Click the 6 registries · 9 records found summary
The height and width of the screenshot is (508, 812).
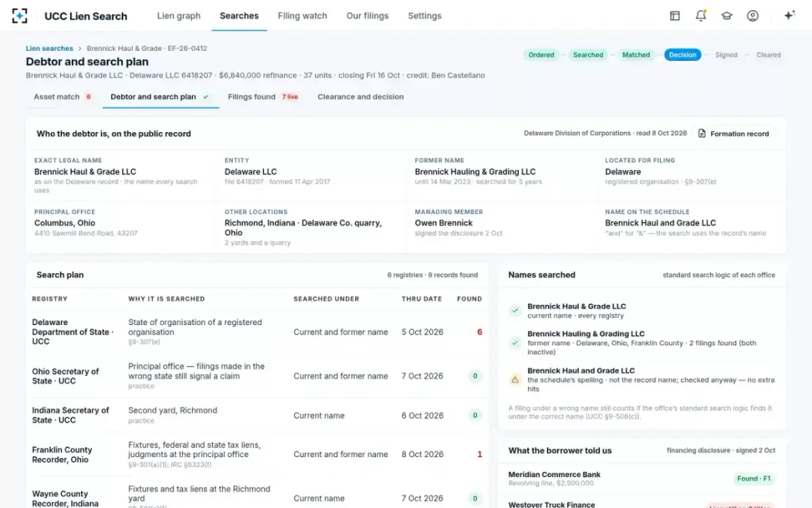tap(432, 275)
